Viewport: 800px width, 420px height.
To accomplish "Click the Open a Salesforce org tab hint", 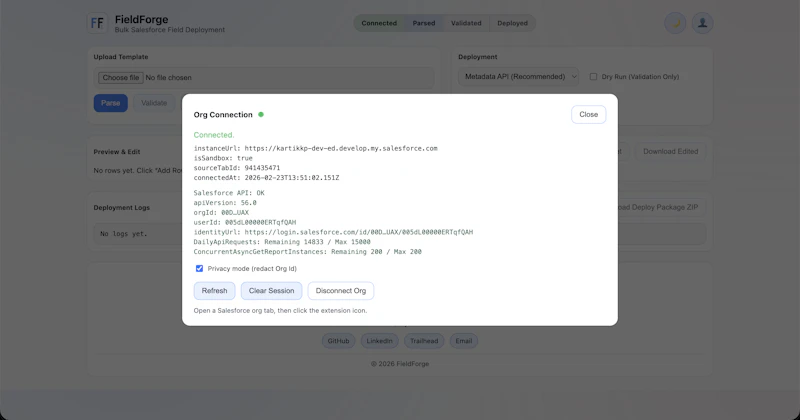I will point(280,310).
